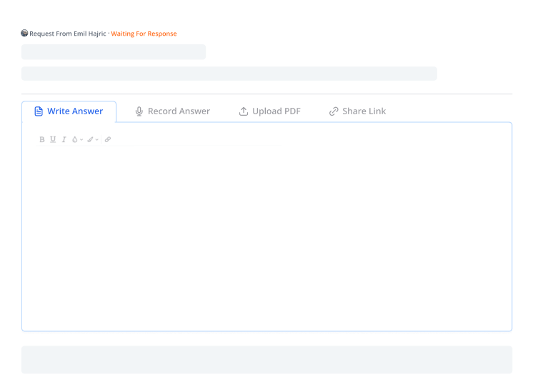Open the text color droplet picker
This screenshot has width=533, height=392.
point(77,139)
